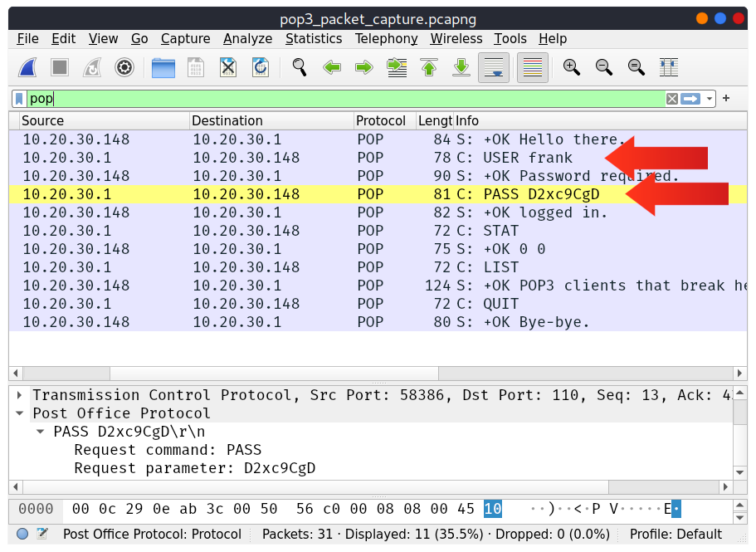756x552 pixels.
Task: Open the Help menu
Action: [x=553, y=38]
